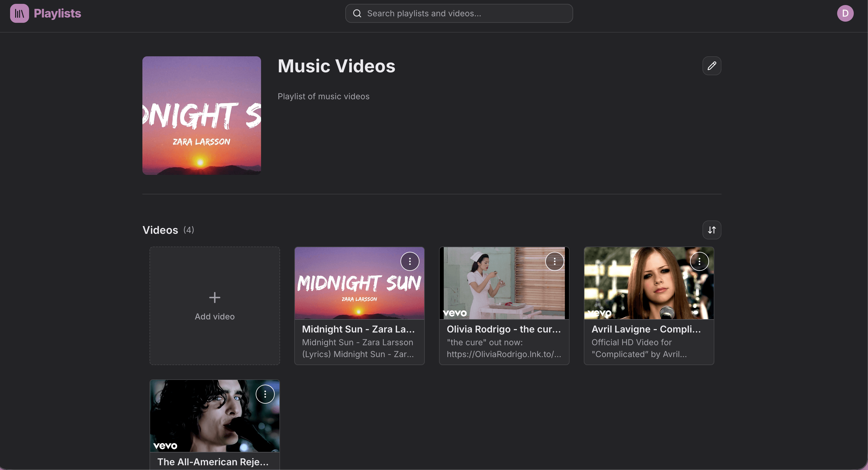Open the Avril Lavigne video thumbnail

click(649, 283)
